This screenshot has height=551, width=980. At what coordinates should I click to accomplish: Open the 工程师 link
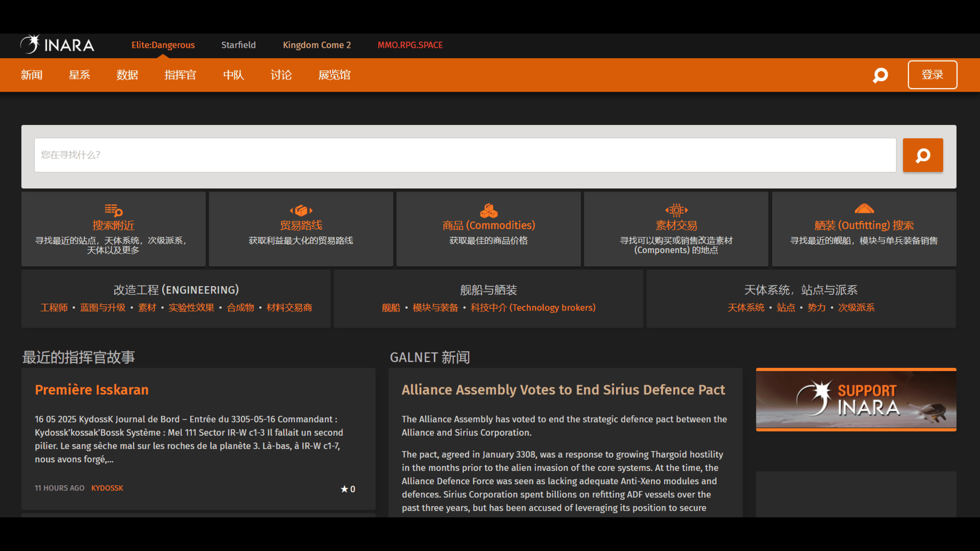click(x=54, y=308)
